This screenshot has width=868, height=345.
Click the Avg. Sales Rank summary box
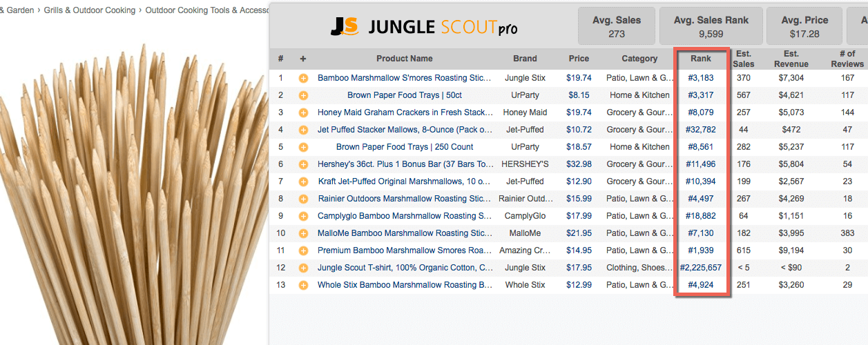[711, 26]
